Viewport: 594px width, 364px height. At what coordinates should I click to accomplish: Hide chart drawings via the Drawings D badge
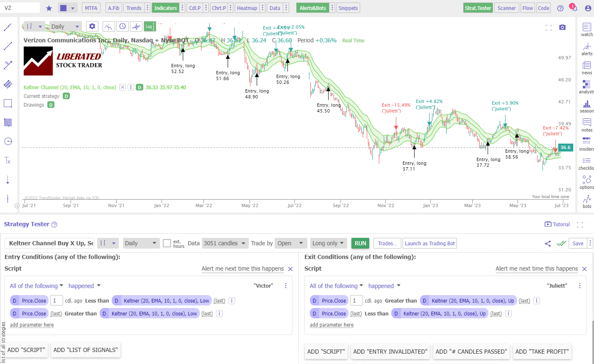click(x=51, y=105)
